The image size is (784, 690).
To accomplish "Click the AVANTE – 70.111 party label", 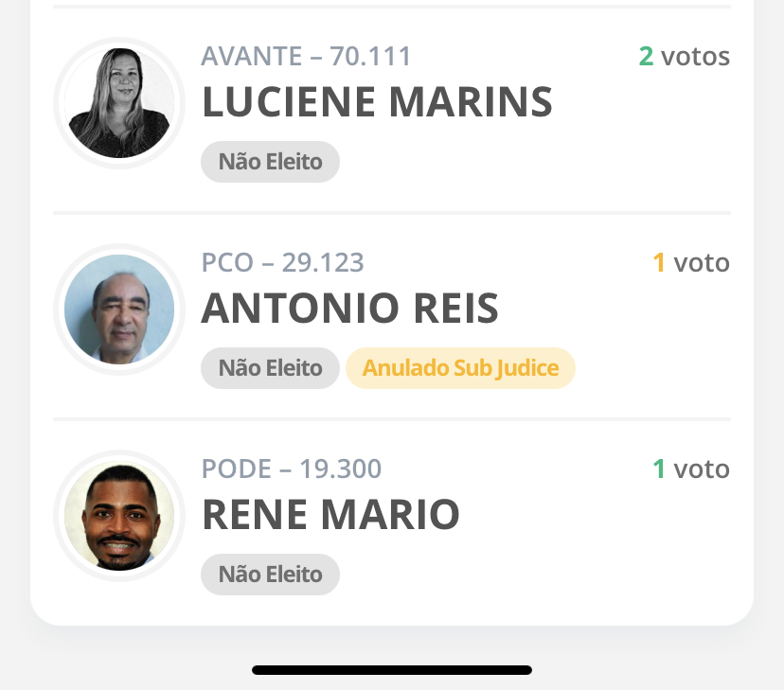I will (x=306, y=57).
